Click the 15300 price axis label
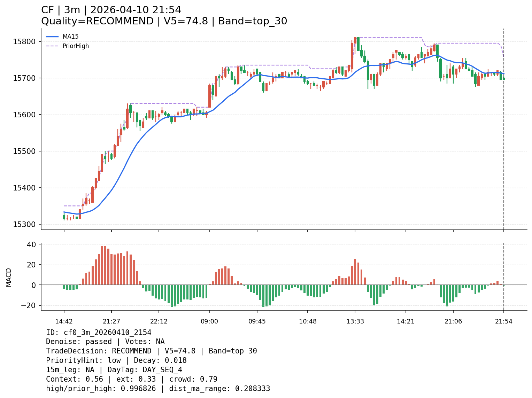 coord(24,225)
